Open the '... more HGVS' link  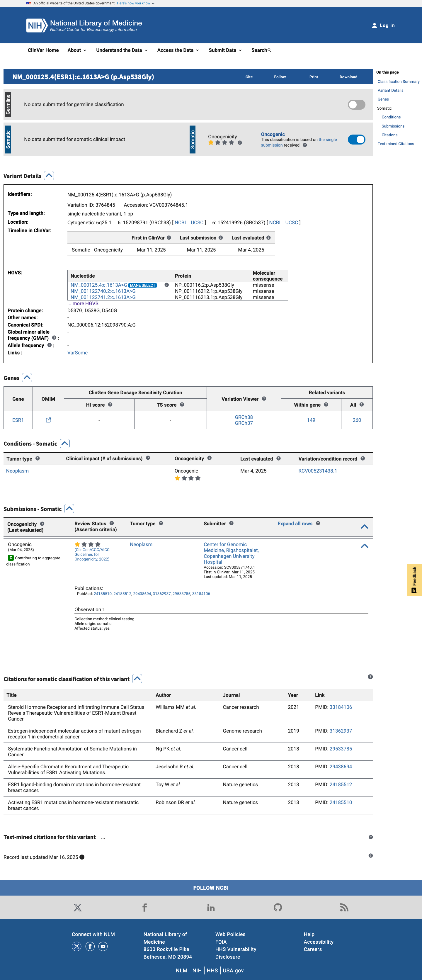tap(83, 304)
